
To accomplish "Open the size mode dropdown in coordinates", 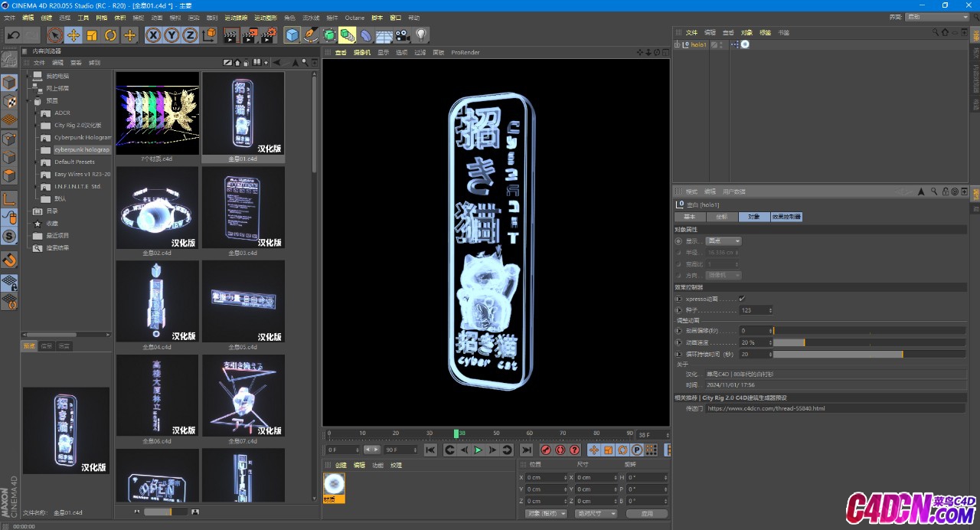I will pos(596,513).
